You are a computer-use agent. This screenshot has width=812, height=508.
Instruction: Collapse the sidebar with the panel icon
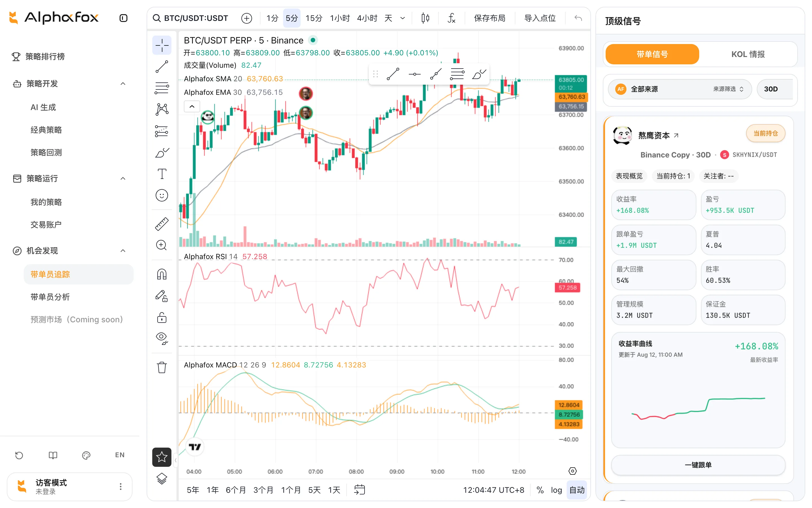123,18
